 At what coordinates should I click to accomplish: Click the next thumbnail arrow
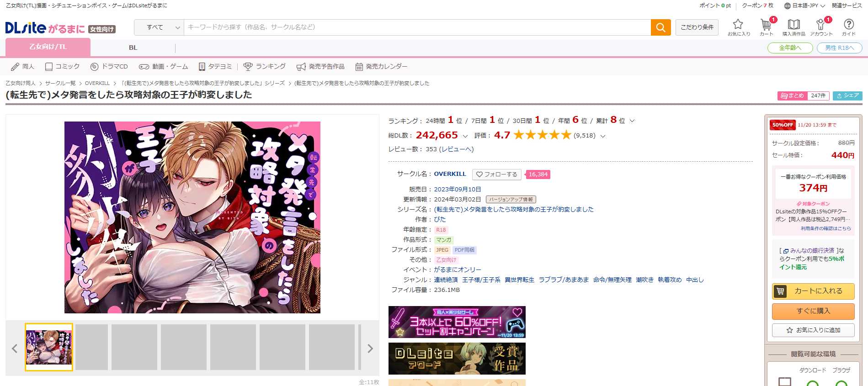370,349
